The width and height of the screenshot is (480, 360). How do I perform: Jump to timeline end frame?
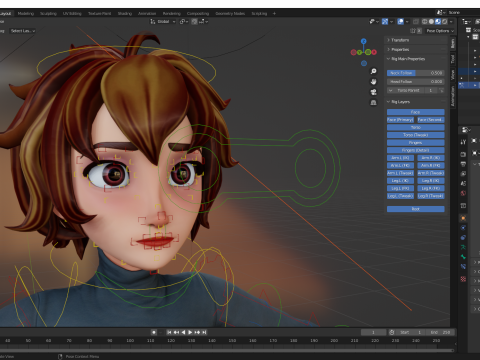[x=204, y=332]
